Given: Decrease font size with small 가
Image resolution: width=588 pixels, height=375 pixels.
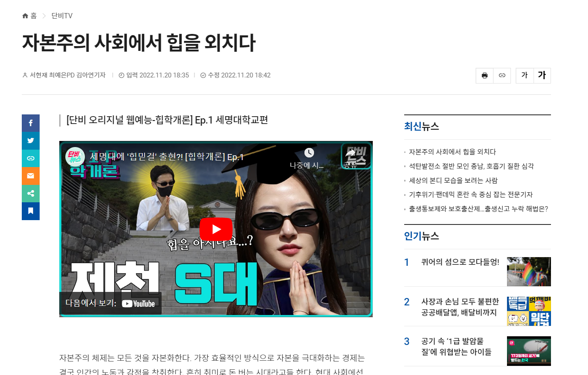Looking at the screenshot, I should coord(524,75).
